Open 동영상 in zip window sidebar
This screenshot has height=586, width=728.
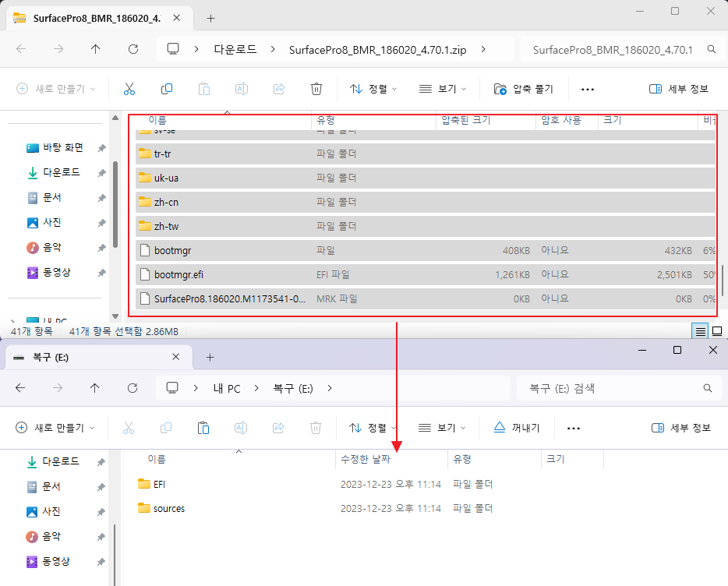pyautogui.click(x=57, y=272)
